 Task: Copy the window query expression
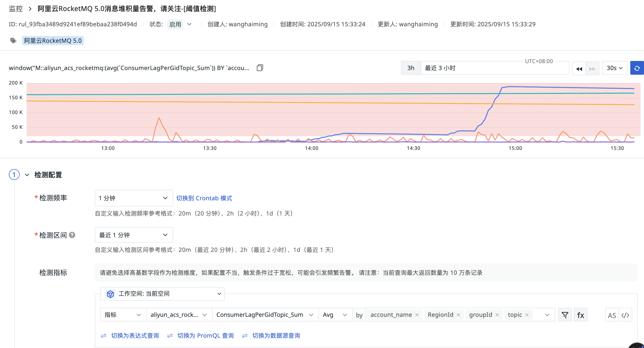click(x=260, y=68)
